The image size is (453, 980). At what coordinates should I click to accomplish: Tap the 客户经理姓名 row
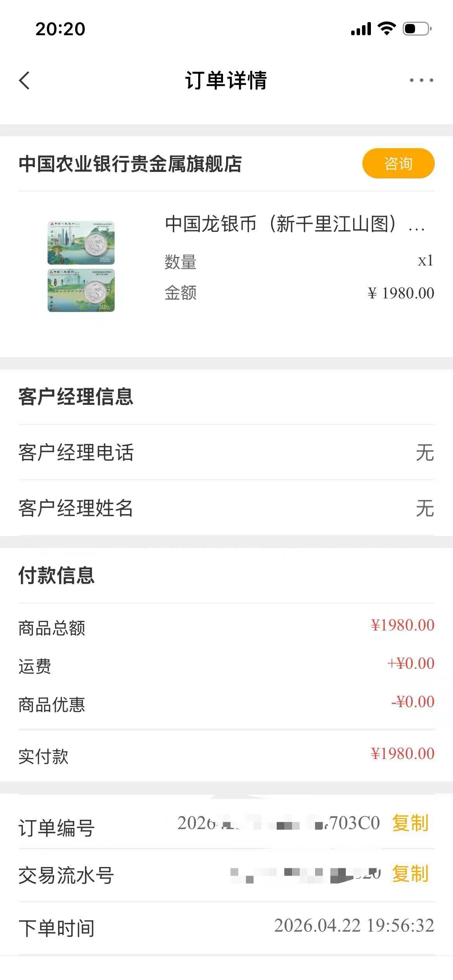(226, 508)
